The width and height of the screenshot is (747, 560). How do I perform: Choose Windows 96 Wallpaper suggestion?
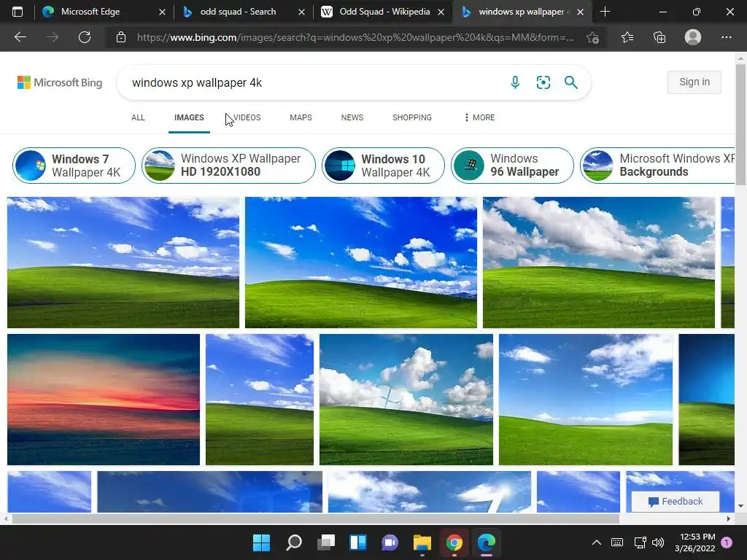pos(512,166)
